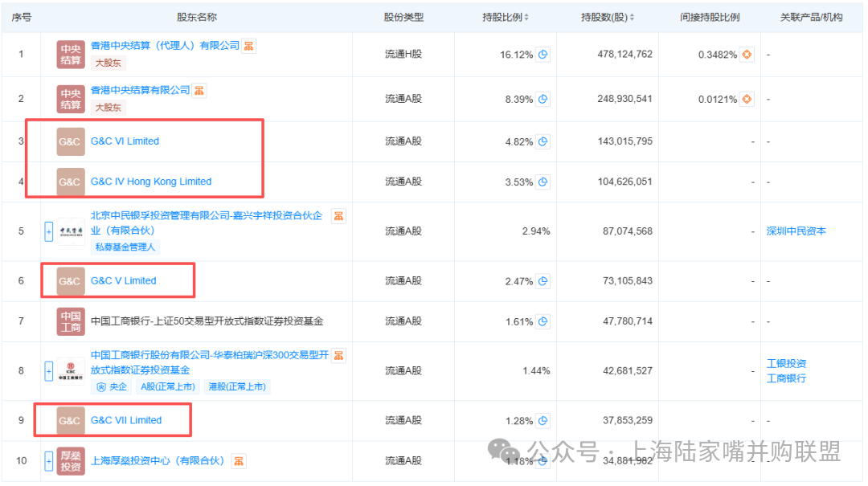Open 香港中央结算有限公司 link
Screen dimensions: 868x486
(x=140, y=90)
